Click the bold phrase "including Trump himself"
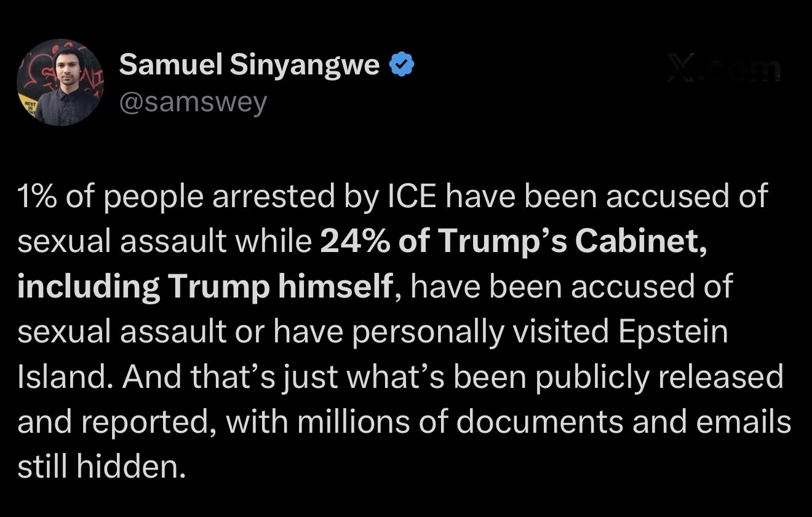Screen dimensions: 812x517 (x=205, y=286)
